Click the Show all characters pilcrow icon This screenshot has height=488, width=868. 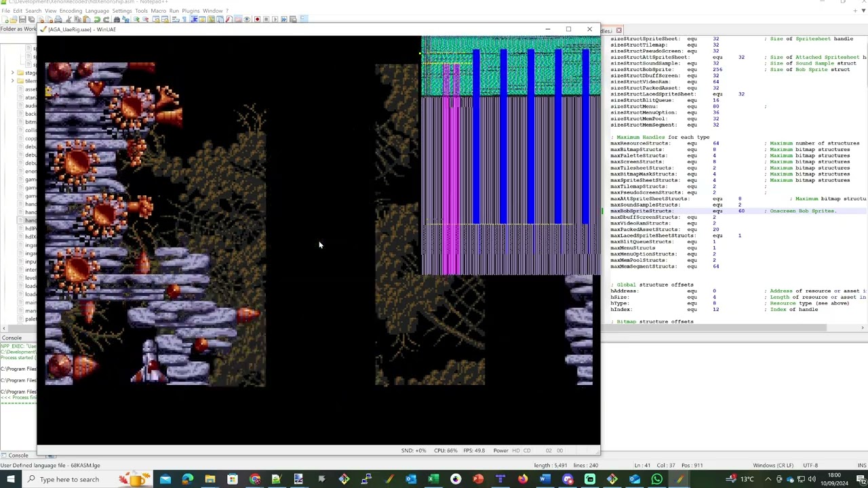(x=184, y=20)
